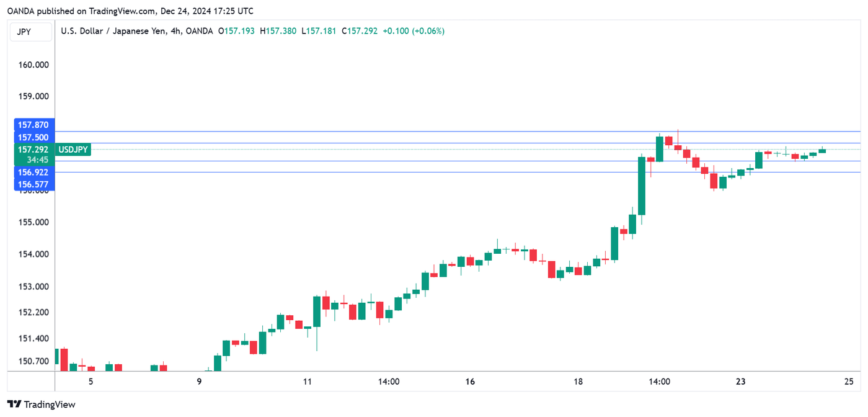
Task: Click the green USDJPY symbol tag
Action: click(73, 150)
